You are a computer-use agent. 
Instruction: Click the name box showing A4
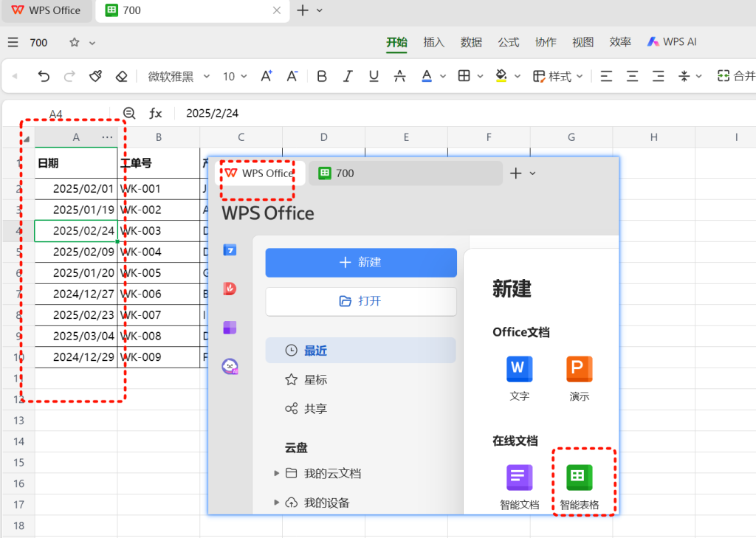point(55,114)
